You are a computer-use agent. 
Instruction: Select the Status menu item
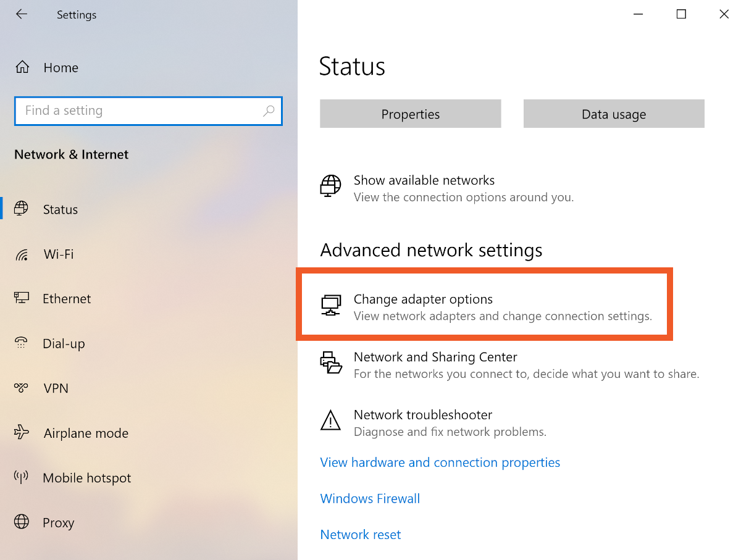point(61,209)
